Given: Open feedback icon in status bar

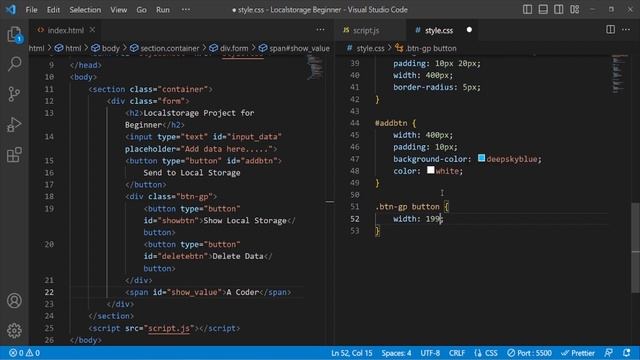Looking at the screenshot, I should 609,353.
